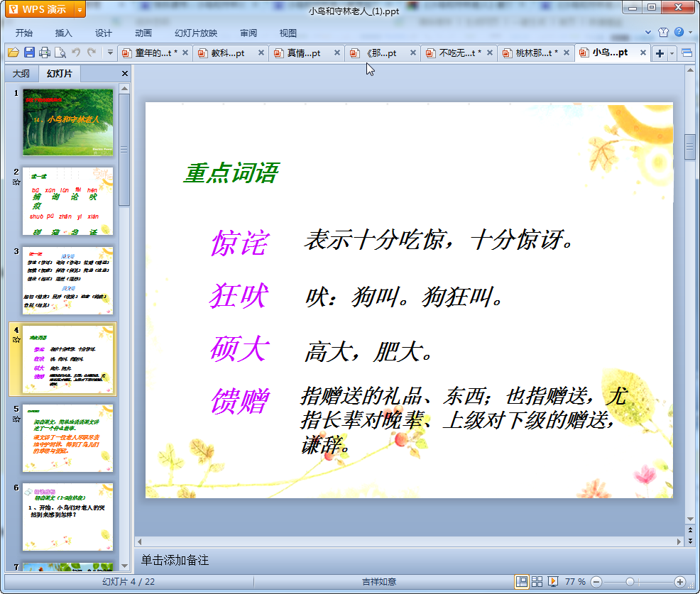Screen dimensions: 700x594
Task: Click the zoom in plus button
Action: point(680,581)
